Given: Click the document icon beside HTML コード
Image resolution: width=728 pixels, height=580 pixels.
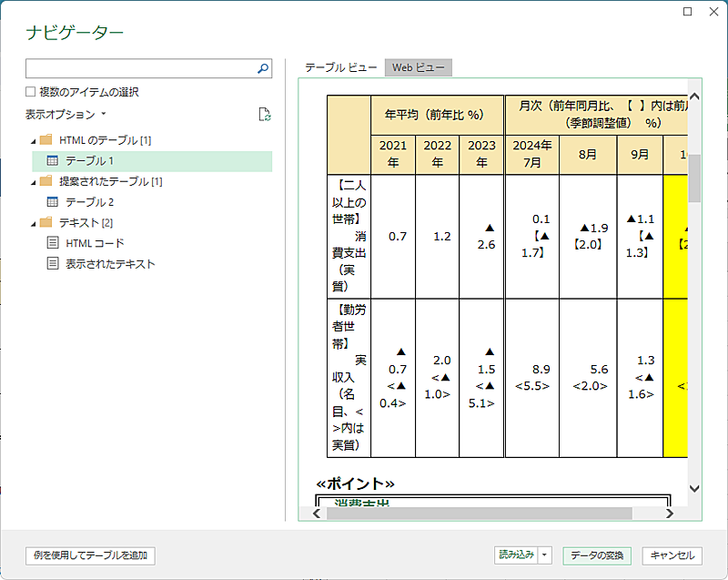Looking at the screenshot, I should (x=52, y=242).
